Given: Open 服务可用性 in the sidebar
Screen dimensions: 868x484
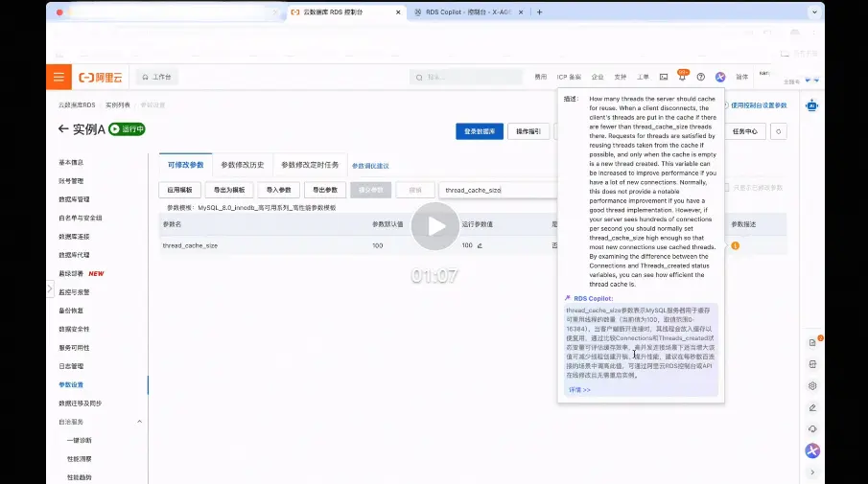Looking at the screenshot, I should [74, 348].
